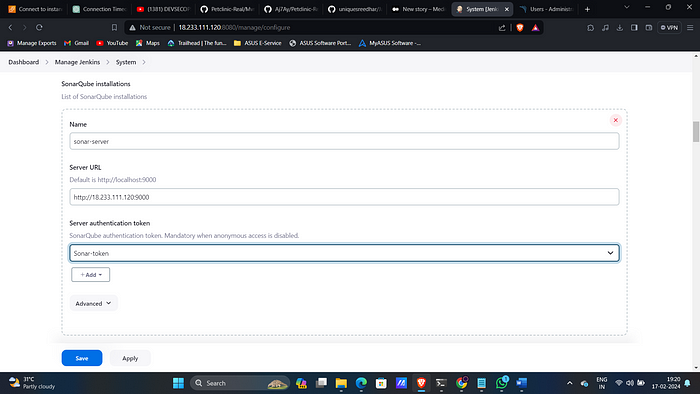Open Brave Shields icon

click(520, 27)
